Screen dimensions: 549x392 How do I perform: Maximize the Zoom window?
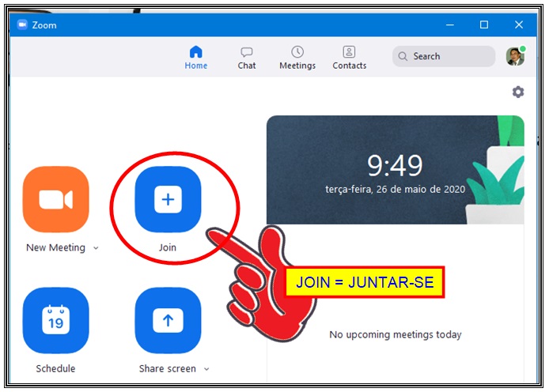[x=484, y=24]
